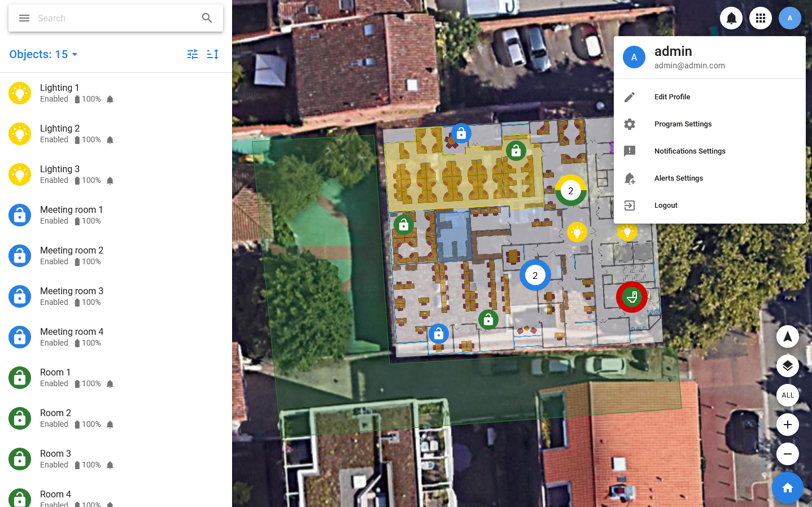Open the filter settings icon
Screen dimensions: 812x507
click(193, 54)
